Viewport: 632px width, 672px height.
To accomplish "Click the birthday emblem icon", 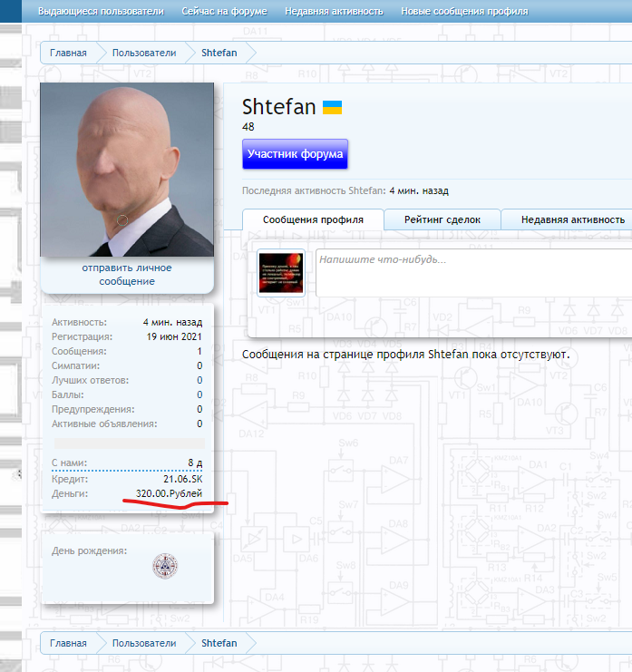I will click(165, 566).
